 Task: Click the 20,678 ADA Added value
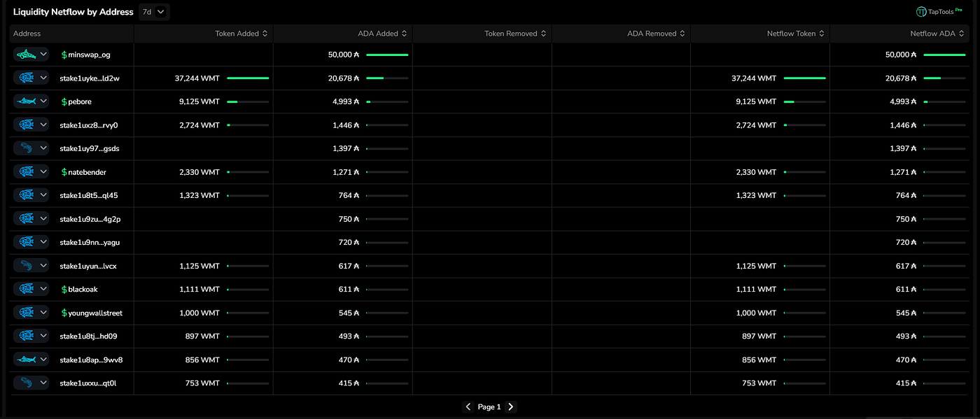pyautogui.click(x=344, y=78)
